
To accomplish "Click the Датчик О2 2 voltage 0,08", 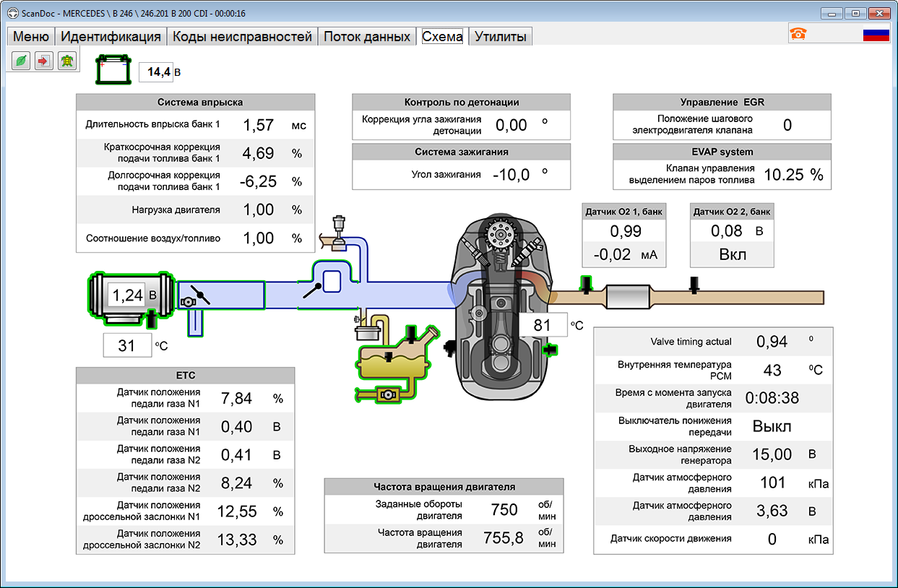I will tap(726, 231).
